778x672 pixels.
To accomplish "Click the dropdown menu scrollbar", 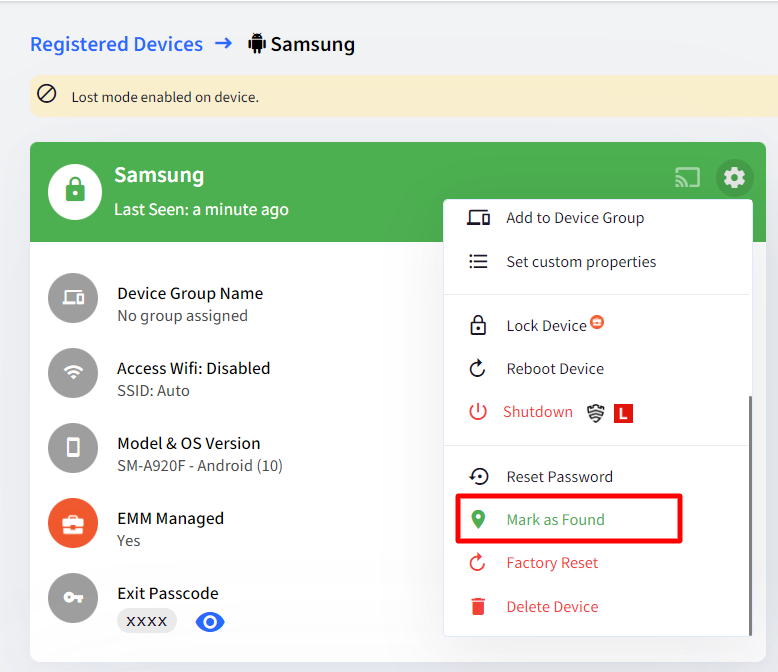I will pyautogui.click(x=750, y=516).
